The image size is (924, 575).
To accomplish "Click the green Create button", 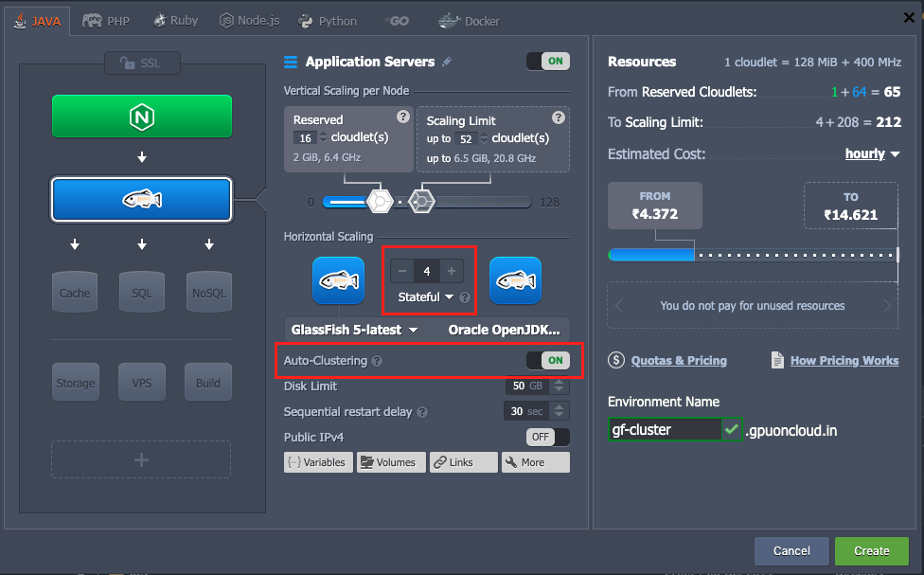I will click(x=871, y=550).
